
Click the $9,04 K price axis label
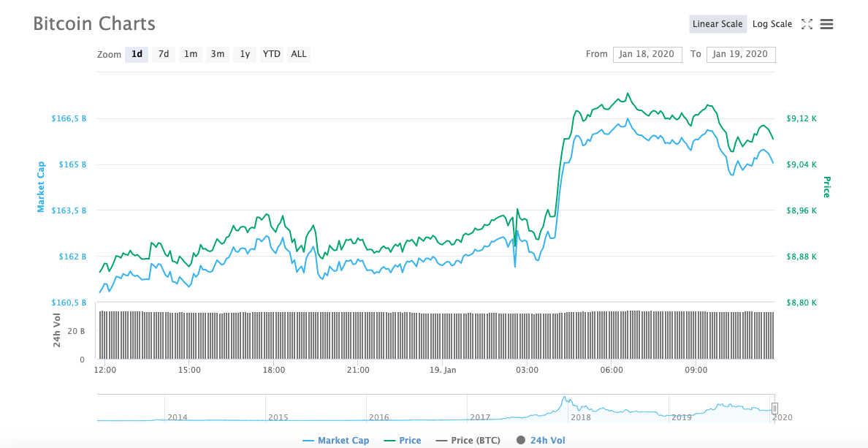click(801, 164)
